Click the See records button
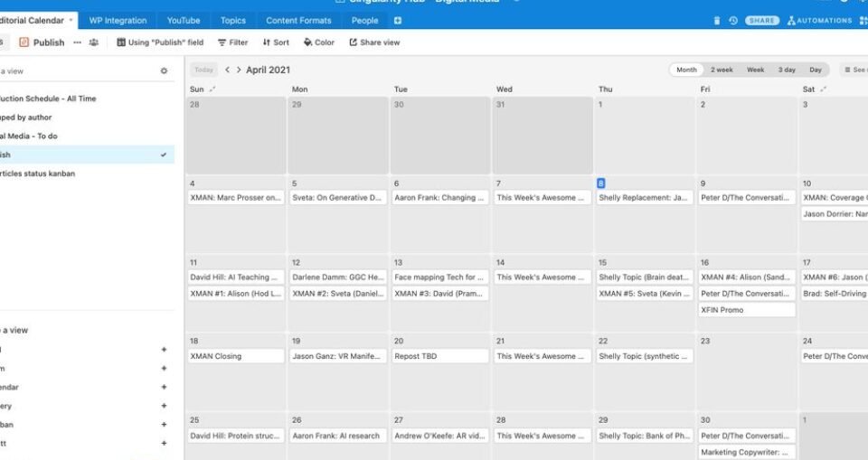868x460 pixels. click(854, 70)
